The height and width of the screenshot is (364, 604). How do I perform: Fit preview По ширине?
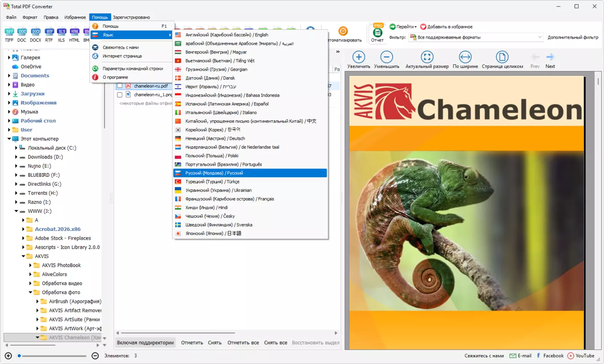465,60
